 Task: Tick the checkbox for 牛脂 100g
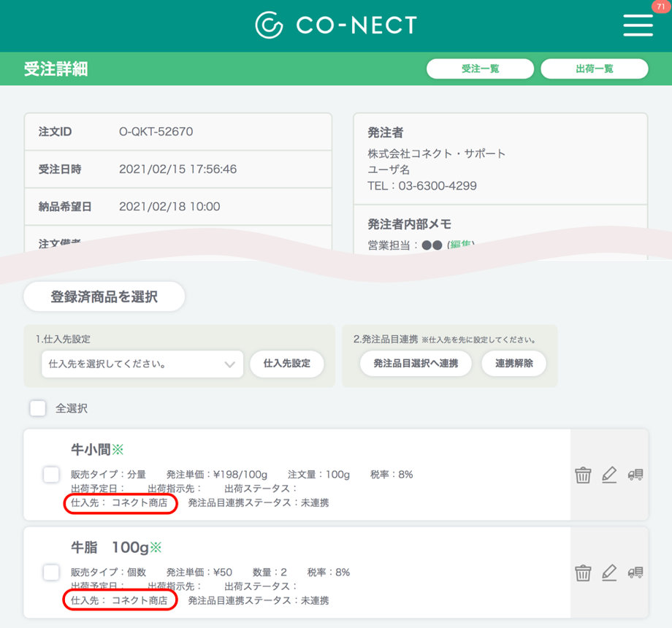coord(51,573)
